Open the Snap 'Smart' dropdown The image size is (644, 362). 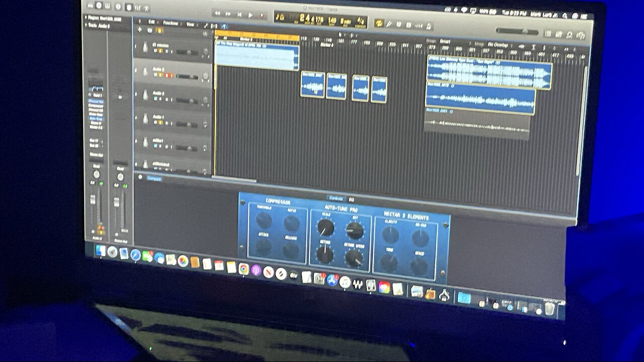(445, 41)
